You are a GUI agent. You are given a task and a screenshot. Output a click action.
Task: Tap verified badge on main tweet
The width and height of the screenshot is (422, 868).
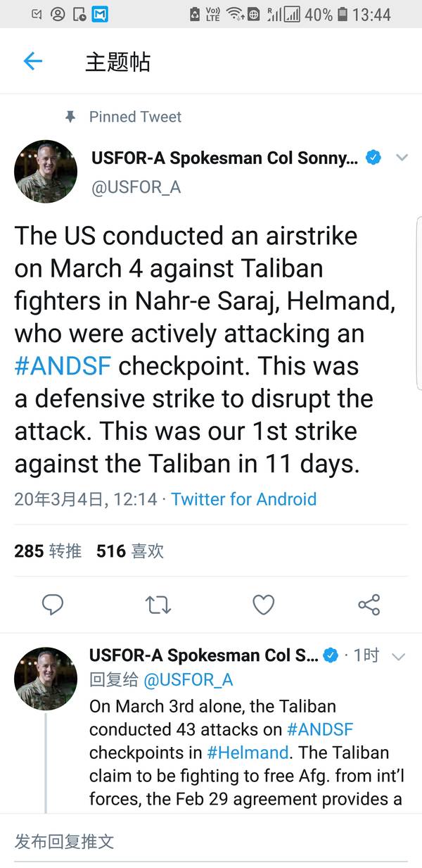pyautogui.click(x=374, y=158)
